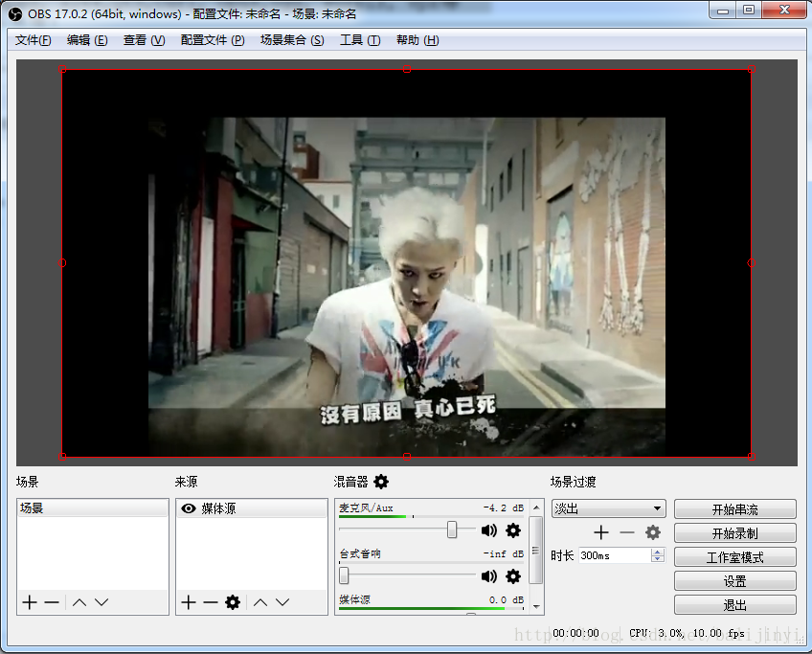Click the 开始串流 button
Image resolution: width=812 pixels, height=654 pixels.
[x=734, y=509]
